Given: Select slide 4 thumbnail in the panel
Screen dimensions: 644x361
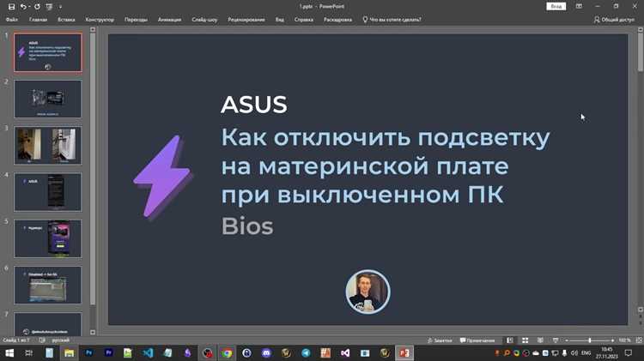Looking at the screenshot, I should 48,192.
